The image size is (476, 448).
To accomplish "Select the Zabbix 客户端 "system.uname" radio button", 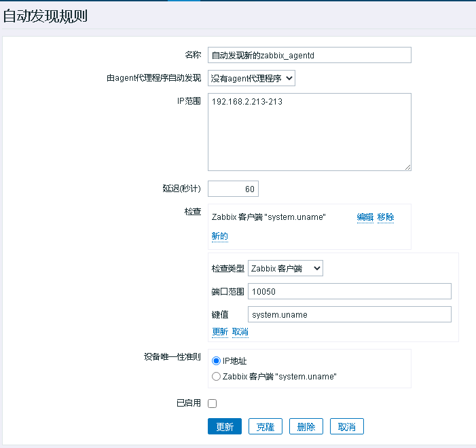I will [x=216, y=377].
